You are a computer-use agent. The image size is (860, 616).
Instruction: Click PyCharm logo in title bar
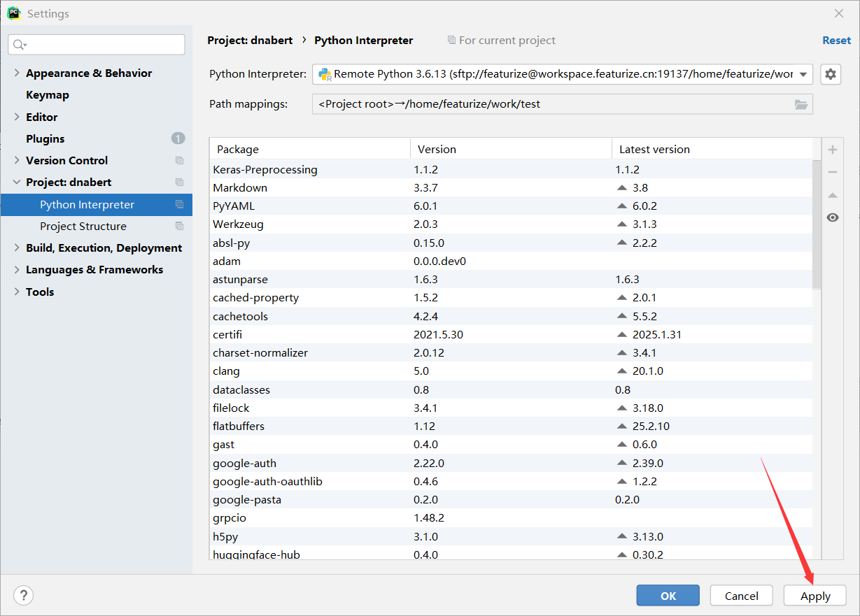click(x=13, y=13)
